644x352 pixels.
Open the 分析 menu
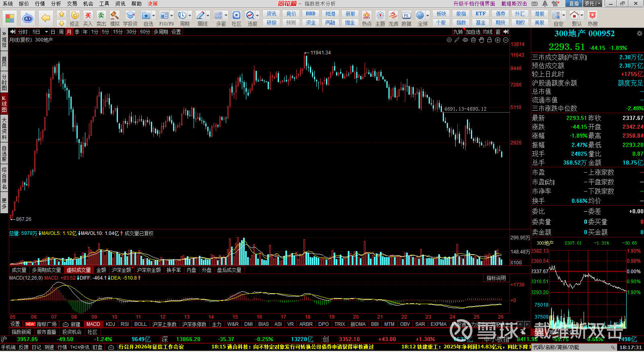[56, 4]
